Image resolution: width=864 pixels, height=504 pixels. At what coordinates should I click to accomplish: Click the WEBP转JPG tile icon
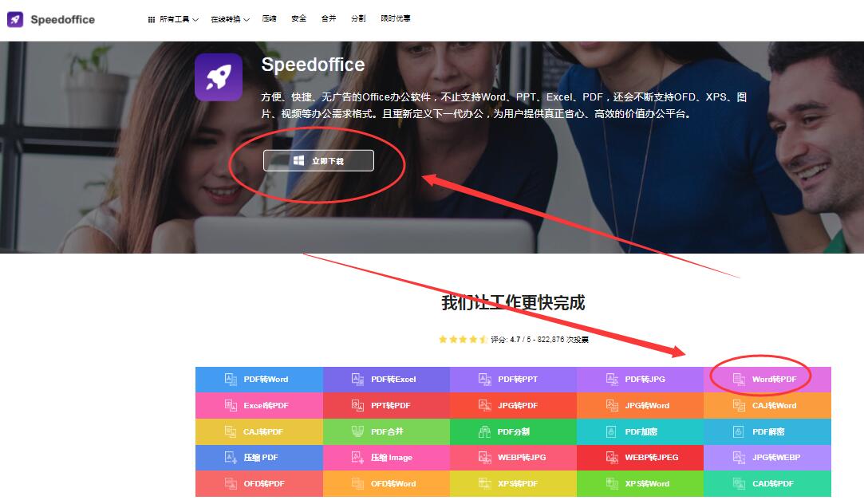[484, 457]
